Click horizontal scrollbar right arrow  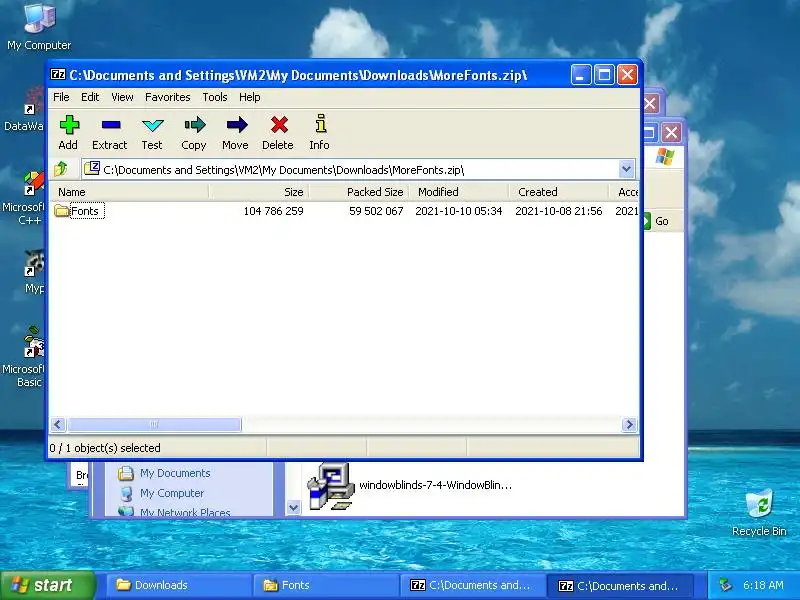(x=629, y=424)
